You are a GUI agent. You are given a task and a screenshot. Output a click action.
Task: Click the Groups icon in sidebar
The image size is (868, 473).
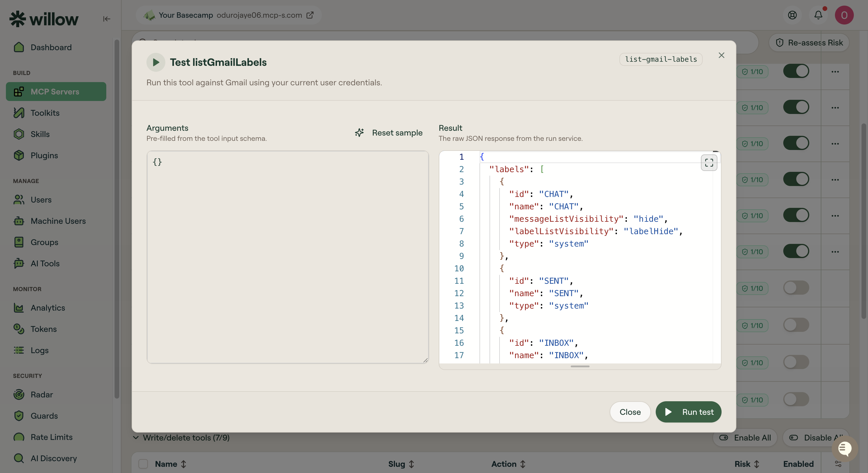coord(19,242)
